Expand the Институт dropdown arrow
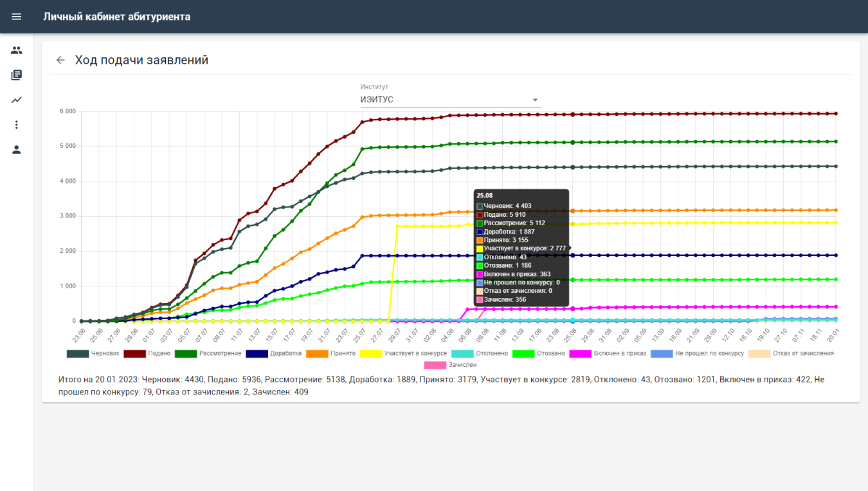This screenshot has height=491, width=868. click(535, 100)
